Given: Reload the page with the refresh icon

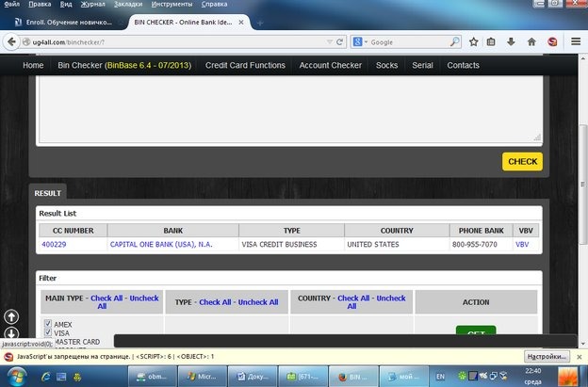Looking at the screenshot, I should (x=340, y=42).
